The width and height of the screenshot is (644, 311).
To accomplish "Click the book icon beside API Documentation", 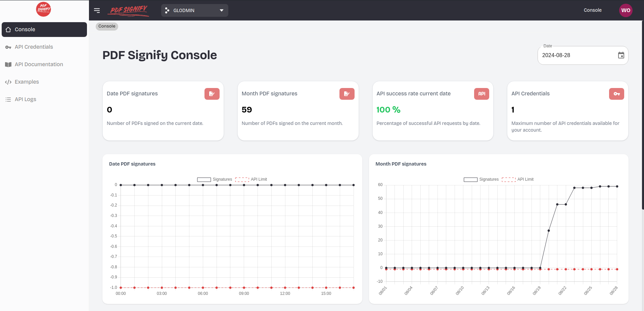I will pos(8,64).
